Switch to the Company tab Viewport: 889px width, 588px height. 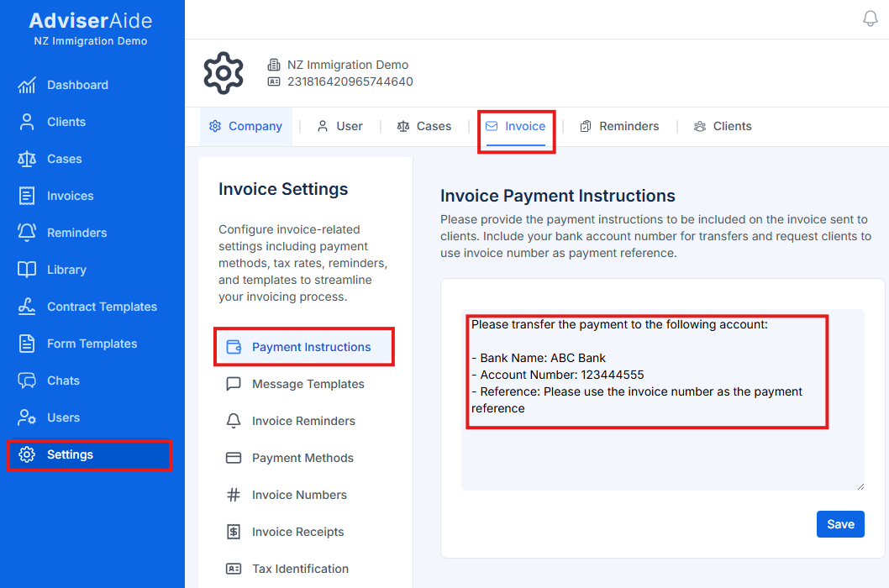tap(245, 126)
